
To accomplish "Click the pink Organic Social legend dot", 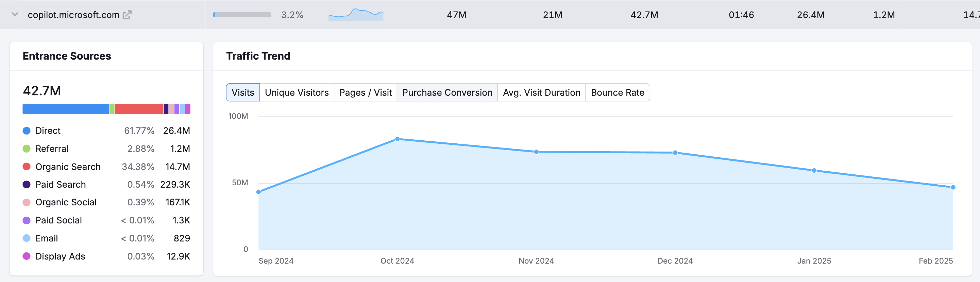I will [27, 202].
